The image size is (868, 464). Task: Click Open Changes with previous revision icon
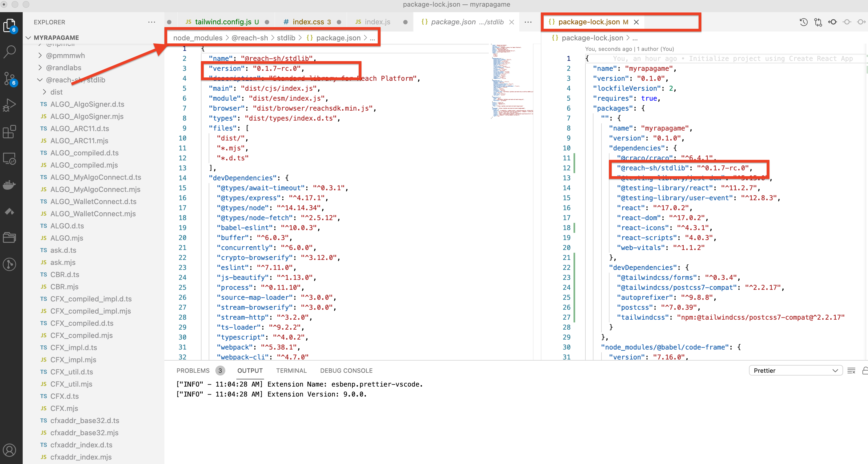(x=833, y=22)
